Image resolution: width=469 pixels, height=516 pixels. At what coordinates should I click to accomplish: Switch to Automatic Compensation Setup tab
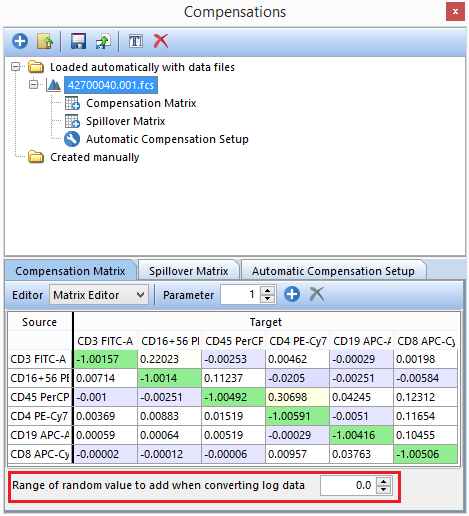tap(333, 271)
